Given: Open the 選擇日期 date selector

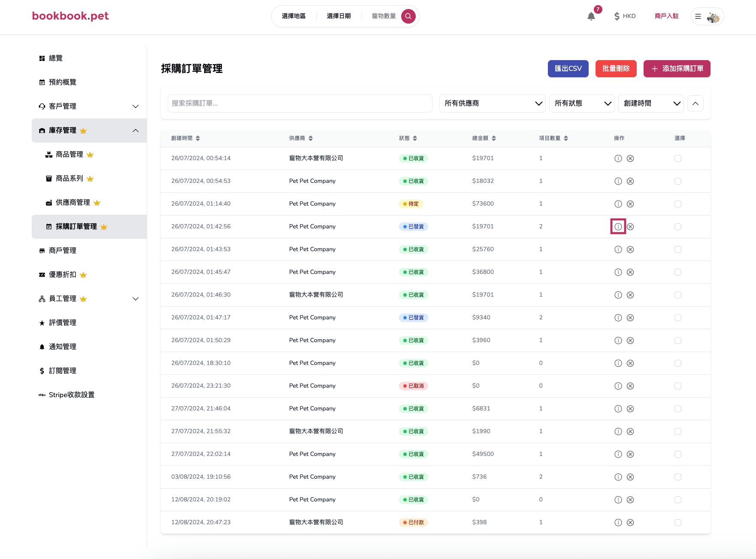Looking at the screenshot, I should [339, 16].
